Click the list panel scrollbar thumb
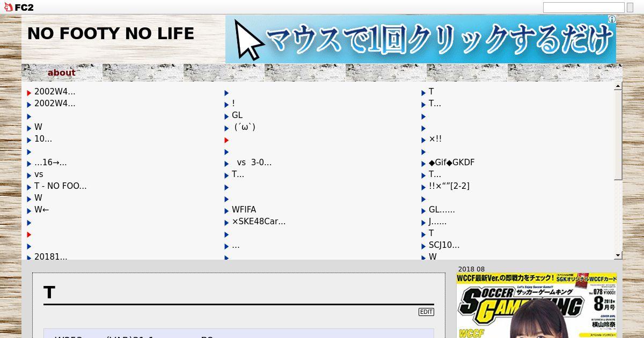Image resolution: width=644 pixels, height=338 pixels. [x=618, y=135]
